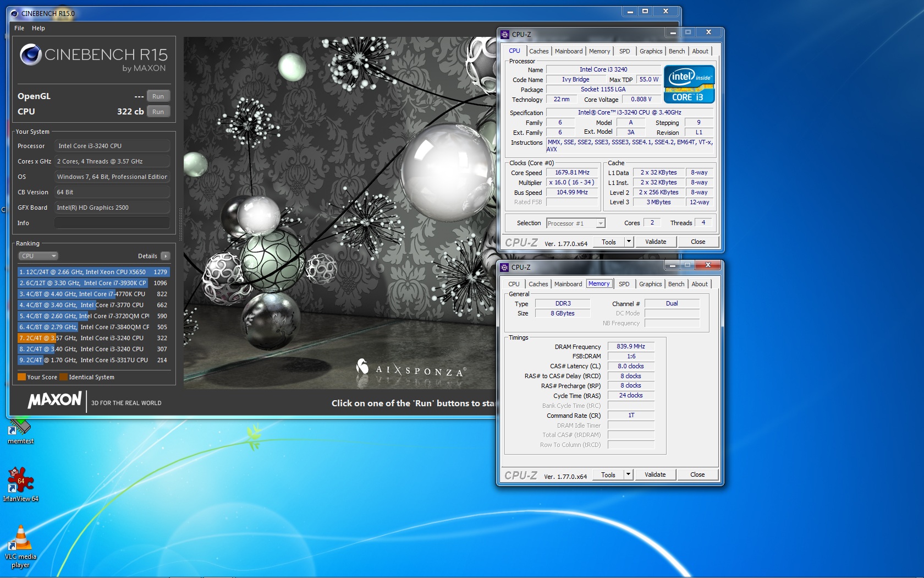Switch to Bench tab in upper CPU-Z window
The image size is (924, 578).
tap(677, 51)
